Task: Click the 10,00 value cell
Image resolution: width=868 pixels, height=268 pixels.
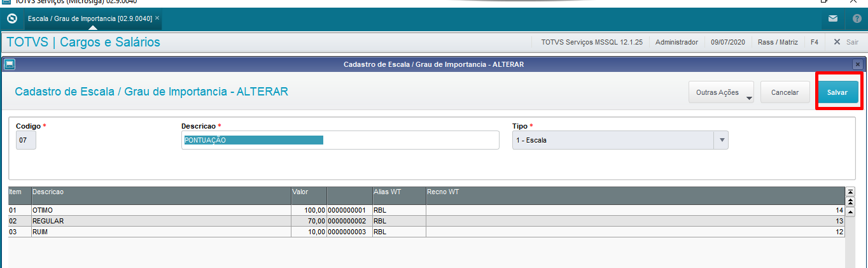Action: coord(309,232)
